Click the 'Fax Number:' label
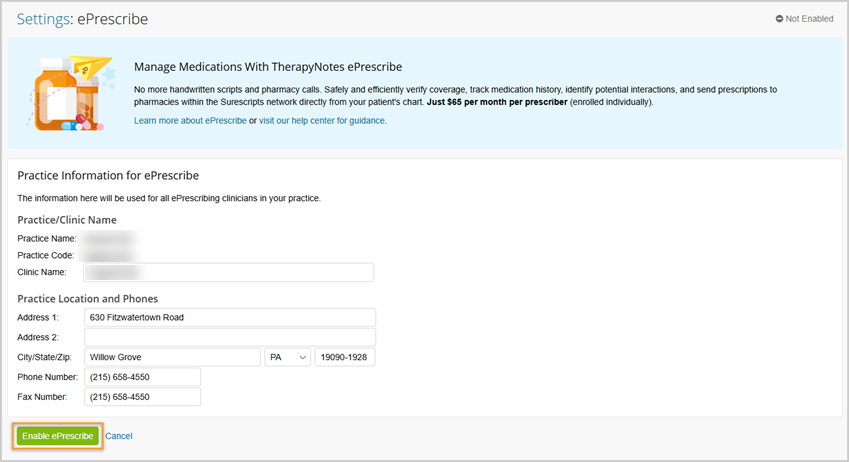The image size is (849, 462). pos(42,397)
